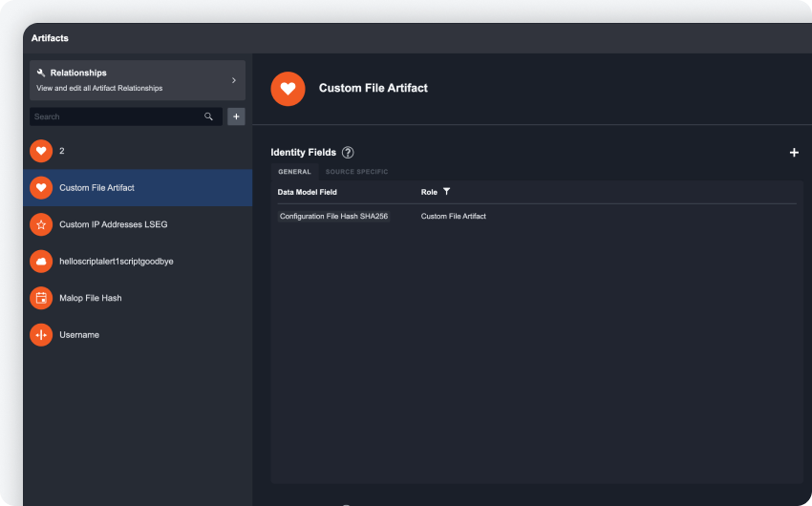The height and width of the screenshot is (506, 812).
Task: Expand Relationships using the chevron arrow
Action: (x=233, y=80)
